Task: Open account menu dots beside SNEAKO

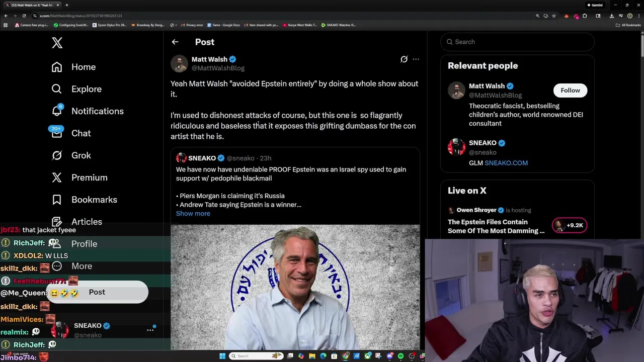Action: [x=150, y=330]
